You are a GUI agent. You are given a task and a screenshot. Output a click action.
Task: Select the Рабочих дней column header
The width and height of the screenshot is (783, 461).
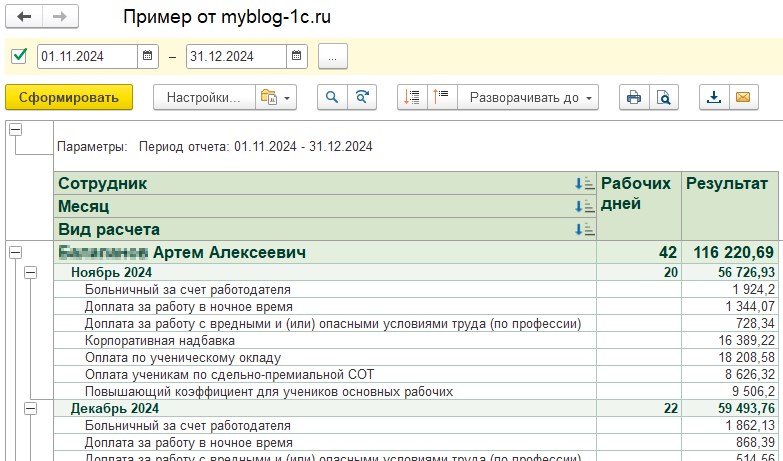(x=639, y=206)
